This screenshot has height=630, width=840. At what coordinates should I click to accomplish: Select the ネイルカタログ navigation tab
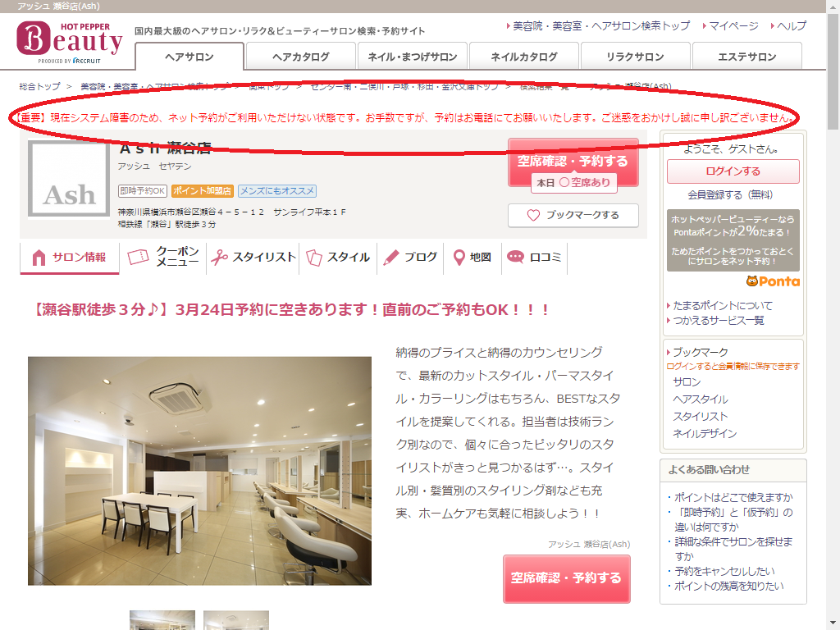click(x=524, y=57)
